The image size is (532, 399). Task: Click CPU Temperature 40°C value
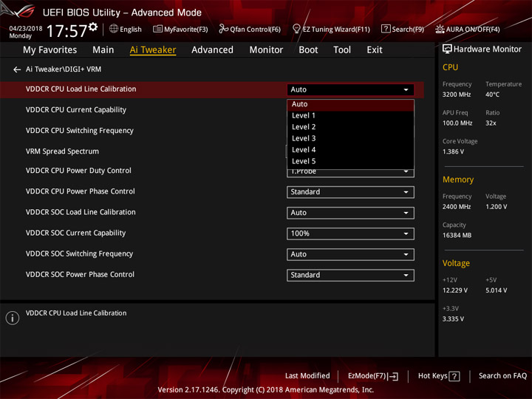tap(492, 95)
